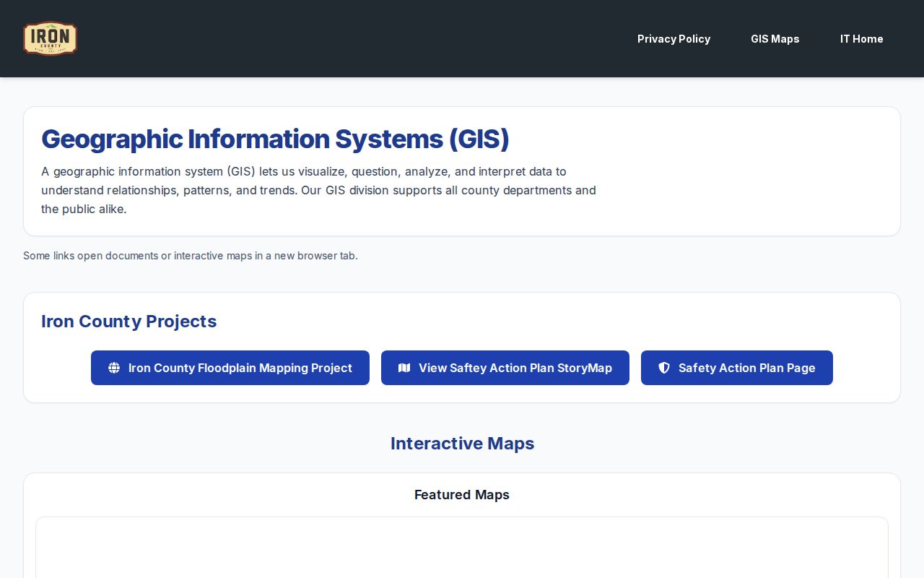Click the Geographic Information Systems (GIS) heading
924x578 pixels.
point(275,139)
